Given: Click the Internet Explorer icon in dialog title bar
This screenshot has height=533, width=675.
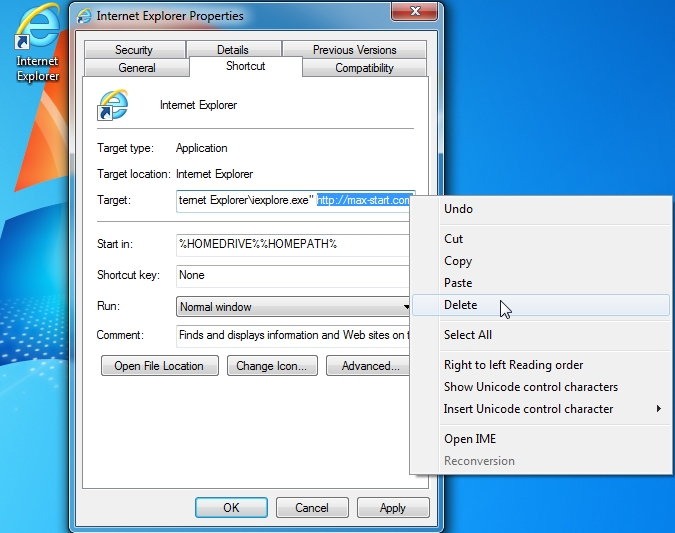Looking at the screenshot, I should [x=84, y=16].
